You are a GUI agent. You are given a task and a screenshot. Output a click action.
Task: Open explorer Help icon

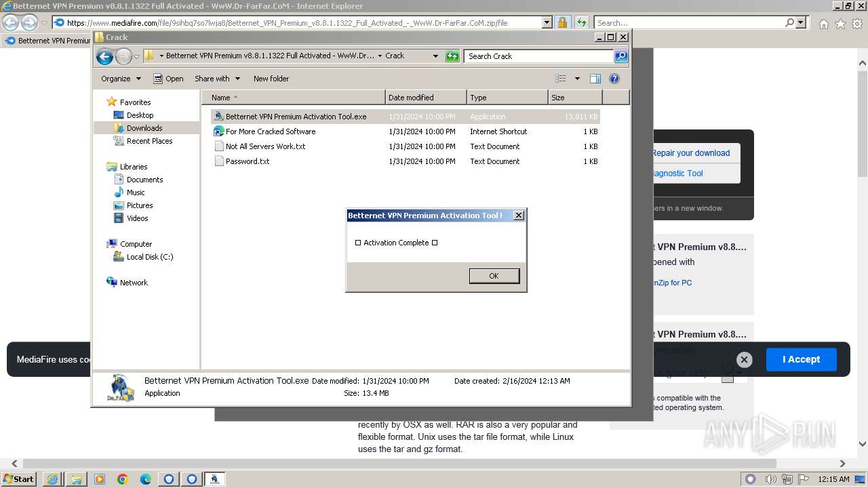click(x=614, y=79)
